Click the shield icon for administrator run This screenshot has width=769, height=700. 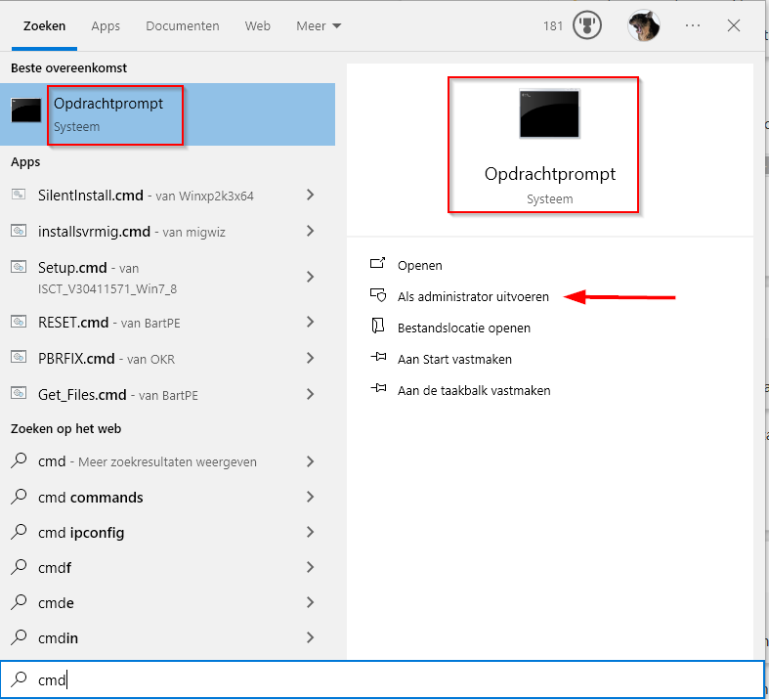(x=378, y=296)
